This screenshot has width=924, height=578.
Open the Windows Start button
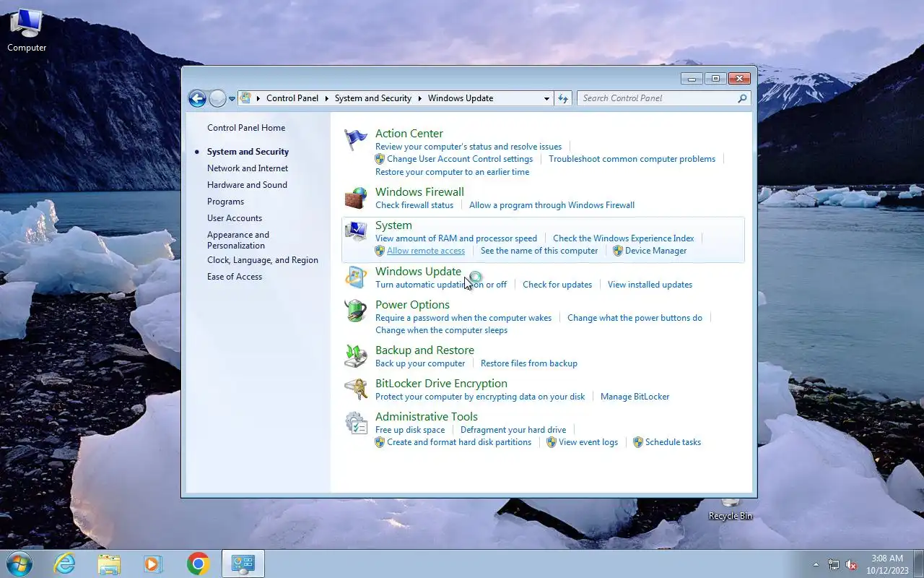tap(19, 564)
